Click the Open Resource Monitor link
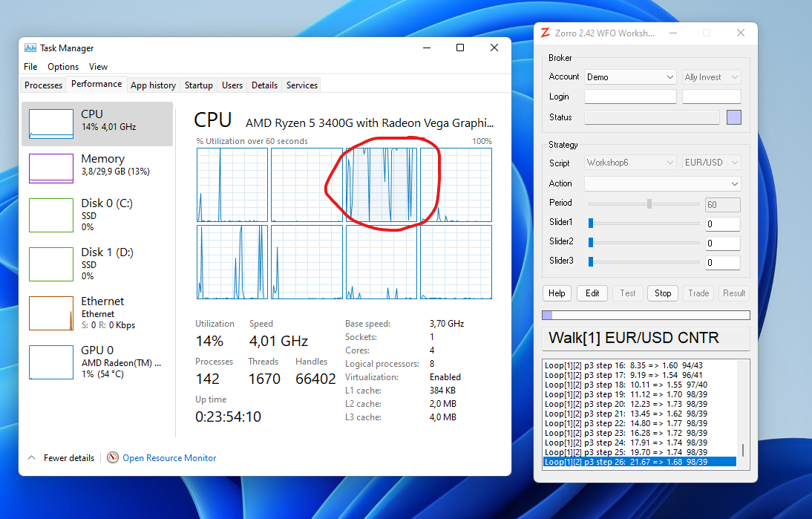Viewport: 812px width, 519px height. pyautogui.click(x=169, y=458)
